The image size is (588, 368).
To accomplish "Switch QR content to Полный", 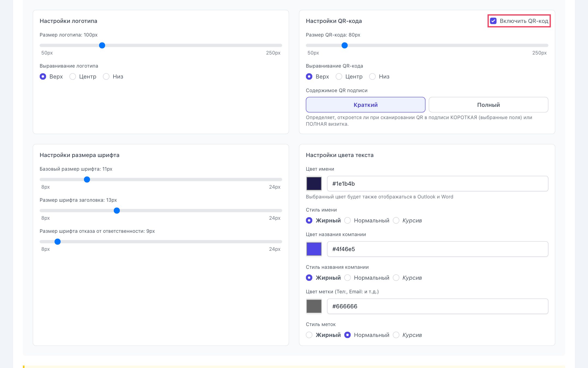I will pyautogui.click(x=488, y=105).
